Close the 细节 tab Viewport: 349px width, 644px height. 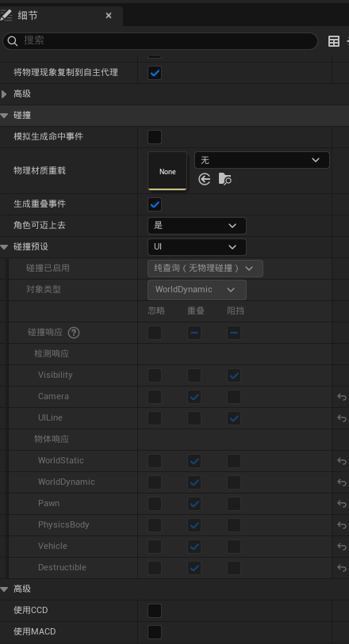tap(109, 16)
